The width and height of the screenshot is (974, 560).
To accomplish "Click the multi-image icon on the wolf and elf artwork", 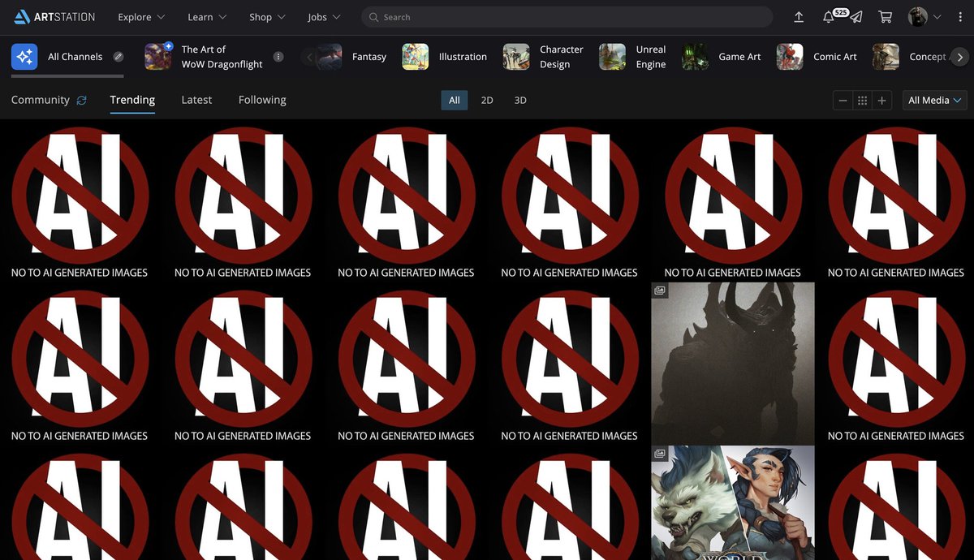I will click(660, 454).
